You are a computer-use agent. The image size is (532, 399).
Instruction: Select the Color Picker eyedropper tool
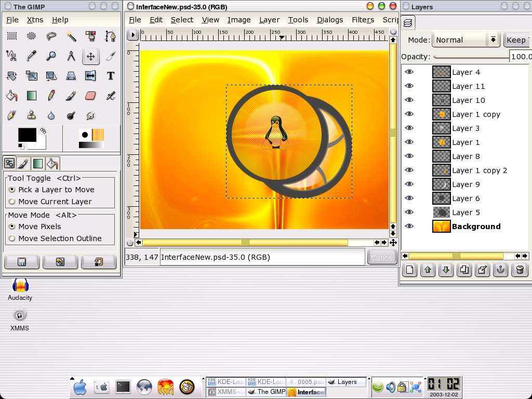click(31, 56)
